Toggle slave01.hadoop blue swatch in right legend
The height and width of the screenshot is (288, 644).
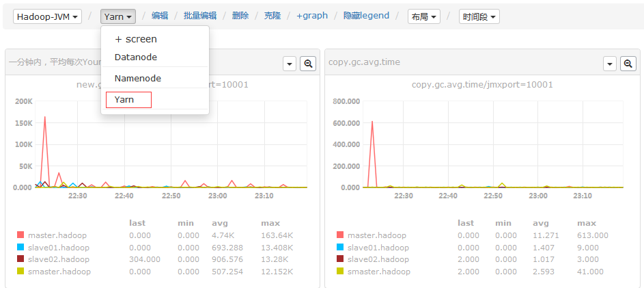click(x=339, y=248)
